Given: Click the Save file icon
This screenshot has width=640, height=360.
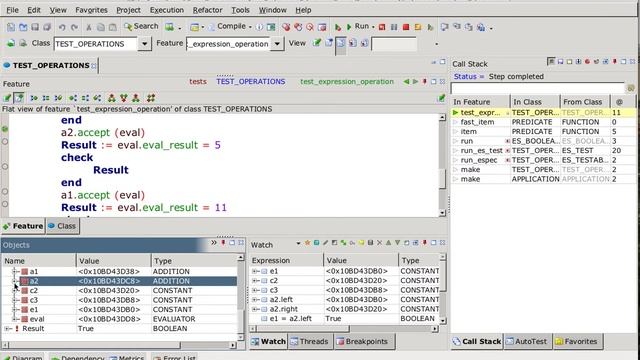Looking at the screenshot, I should [x=35, y=27].
